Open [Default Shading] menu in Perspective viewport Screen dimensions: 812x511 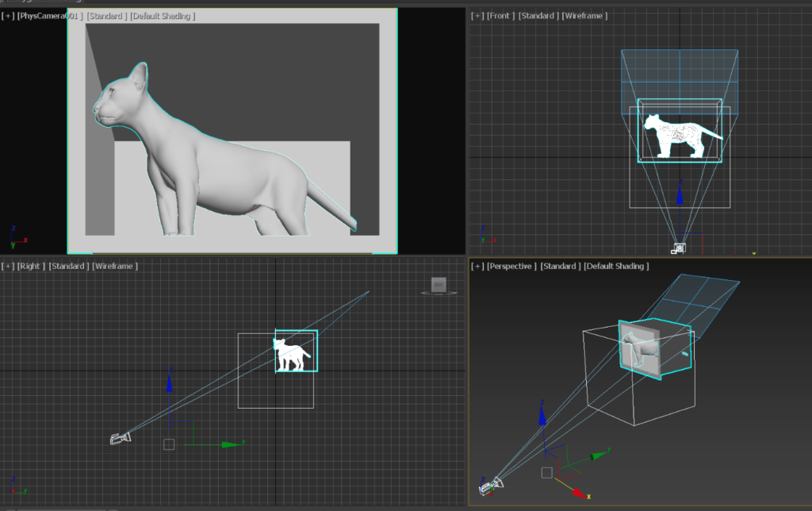616,266
